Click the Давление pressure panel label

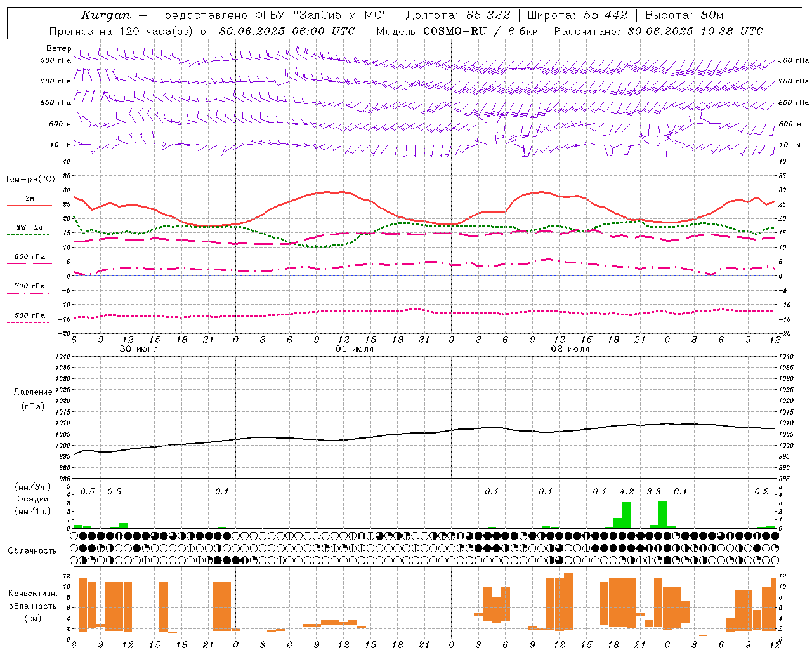pos(33,392)
